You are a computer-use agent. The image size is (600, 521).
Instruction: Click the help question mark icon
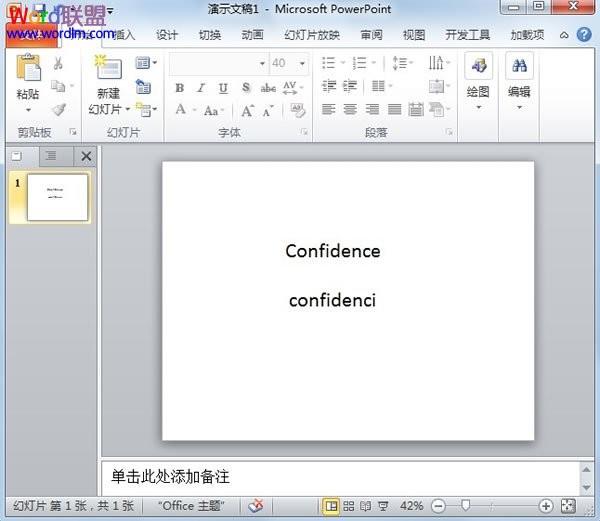click(x=584, y=35)
